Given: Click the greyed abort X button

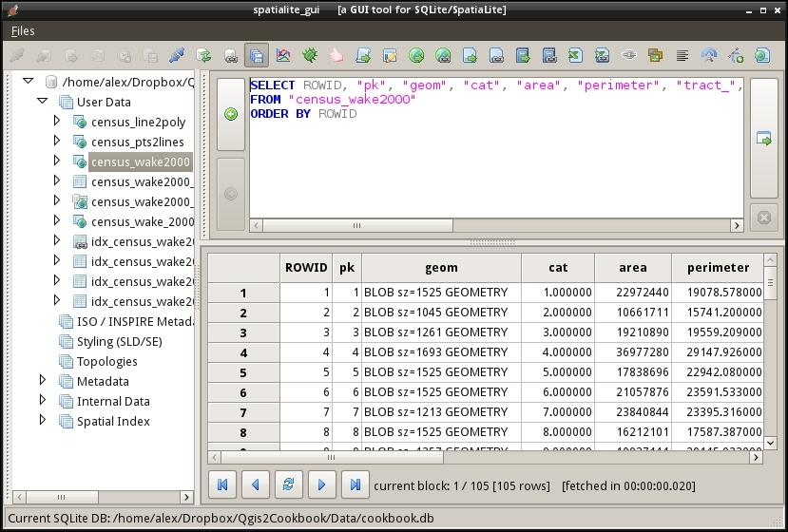Looking at the screenshot, I should pyautogui.click(x=764, y=218).
